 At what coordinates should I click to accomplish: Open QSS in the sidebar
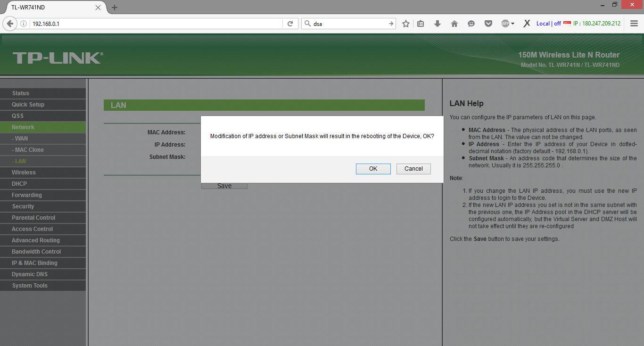pos(43,116)
